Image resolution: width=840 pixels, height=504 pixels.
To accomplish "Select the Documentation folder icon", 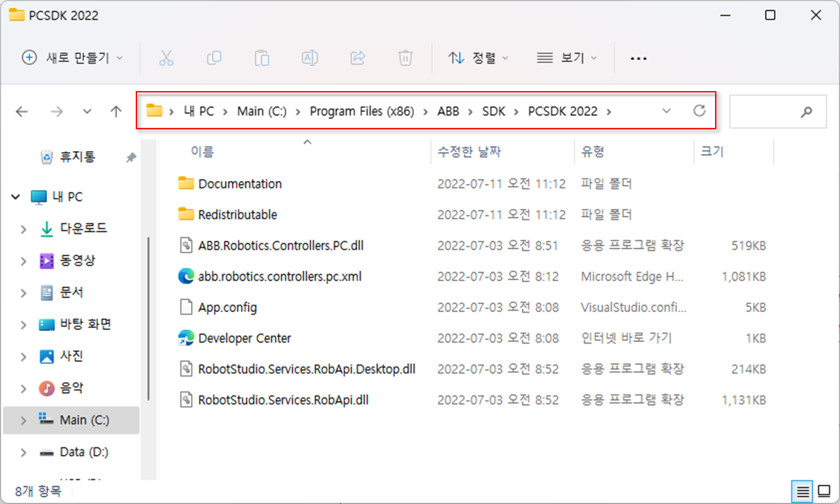I will tap(186, 184).
